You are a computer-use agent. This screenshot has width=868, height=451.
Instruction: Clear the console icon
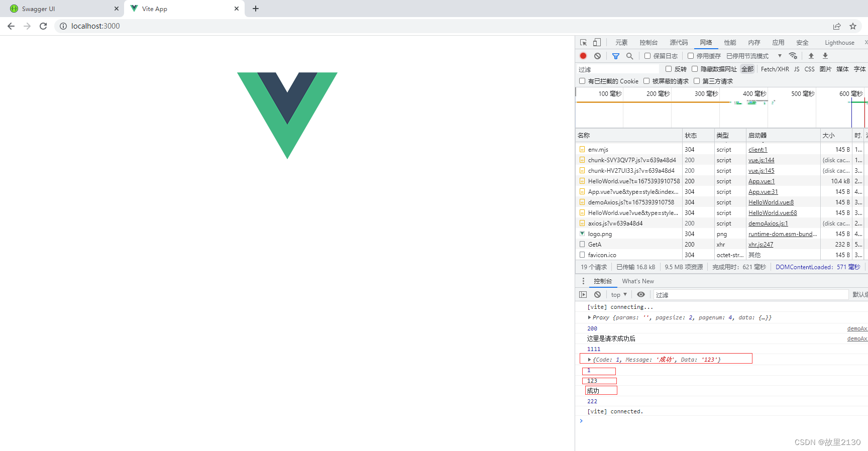597,295
